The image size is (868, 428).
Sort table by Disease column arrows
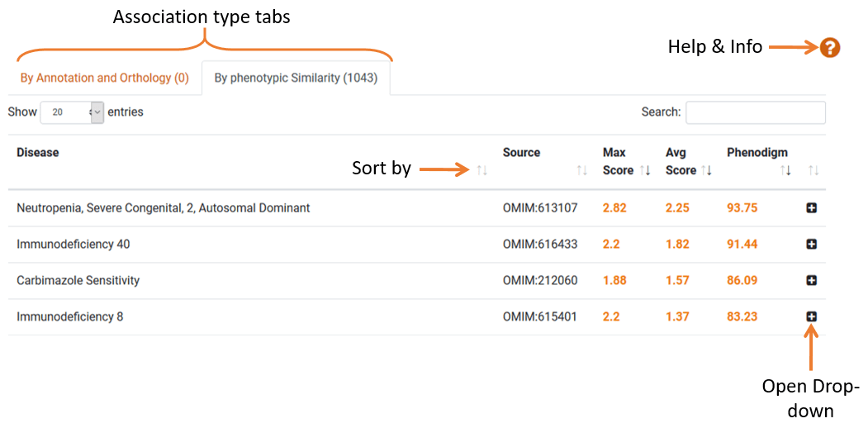[x=481, y=170]
